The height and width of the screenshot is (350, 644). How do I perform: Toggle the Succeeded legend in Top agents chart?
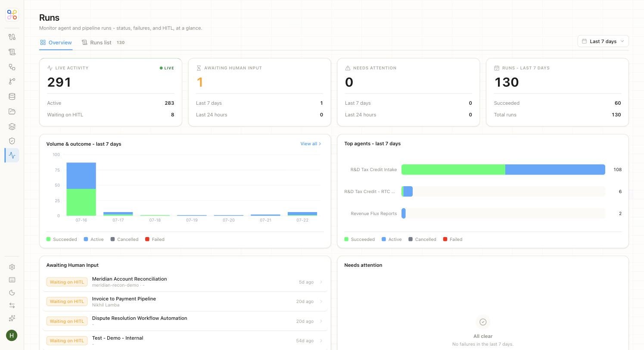[360, 239]
